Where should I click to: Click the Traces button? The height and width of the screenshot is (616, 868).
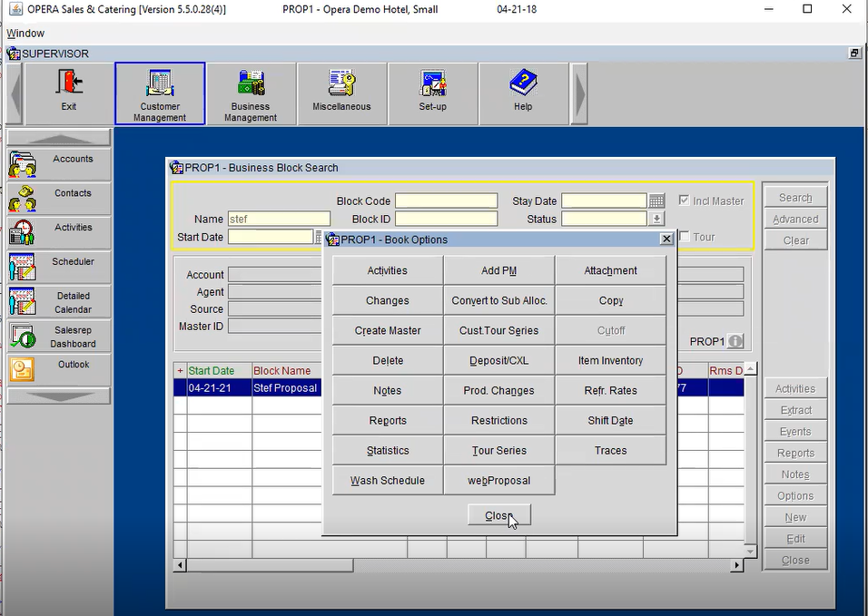click(x=610, y=450)
